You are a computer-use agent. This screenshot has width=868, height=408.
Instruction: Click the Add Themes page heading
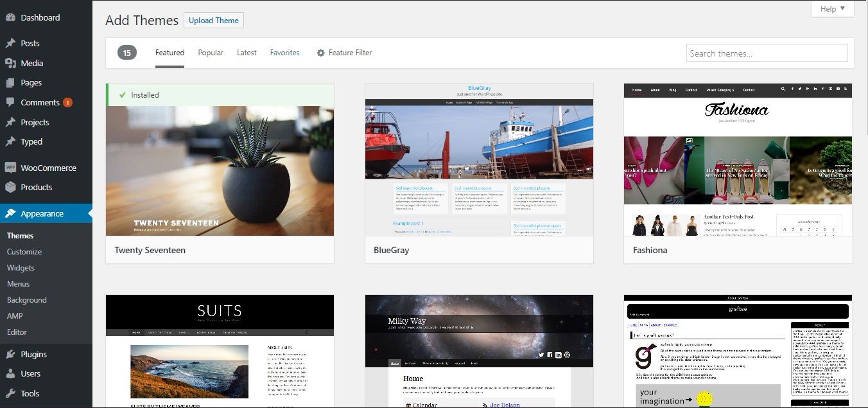(142, 21)
